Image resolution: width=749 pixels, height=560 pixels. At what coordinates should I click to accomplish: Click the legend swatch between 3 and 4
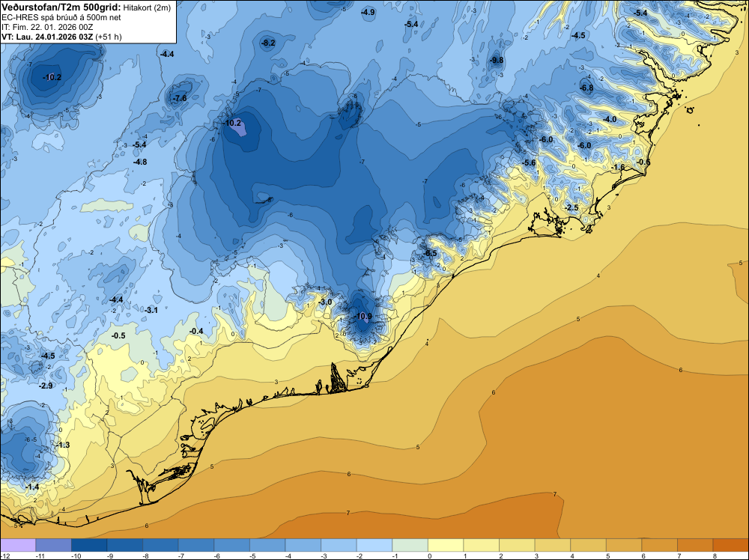(x=553, y=545)
